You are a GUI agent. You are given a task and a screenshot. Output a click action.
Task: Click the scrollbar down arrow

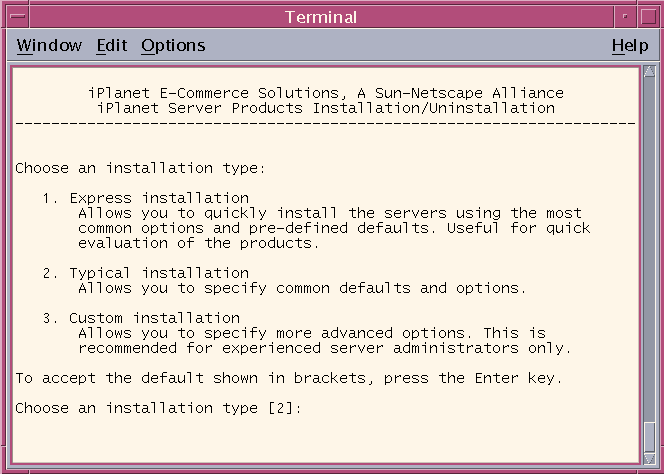tap(649, 458)
